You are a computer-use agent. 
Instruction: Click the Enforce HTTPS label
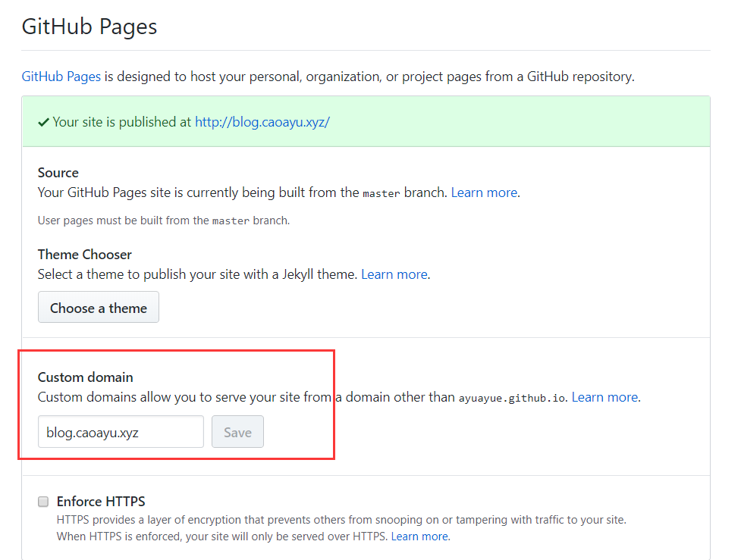pos(101,502)
